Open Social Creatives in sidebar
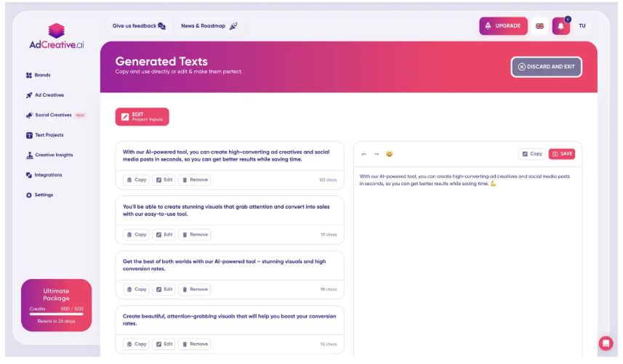The height and width of the screenshot is (364, 623). point(55,115)
